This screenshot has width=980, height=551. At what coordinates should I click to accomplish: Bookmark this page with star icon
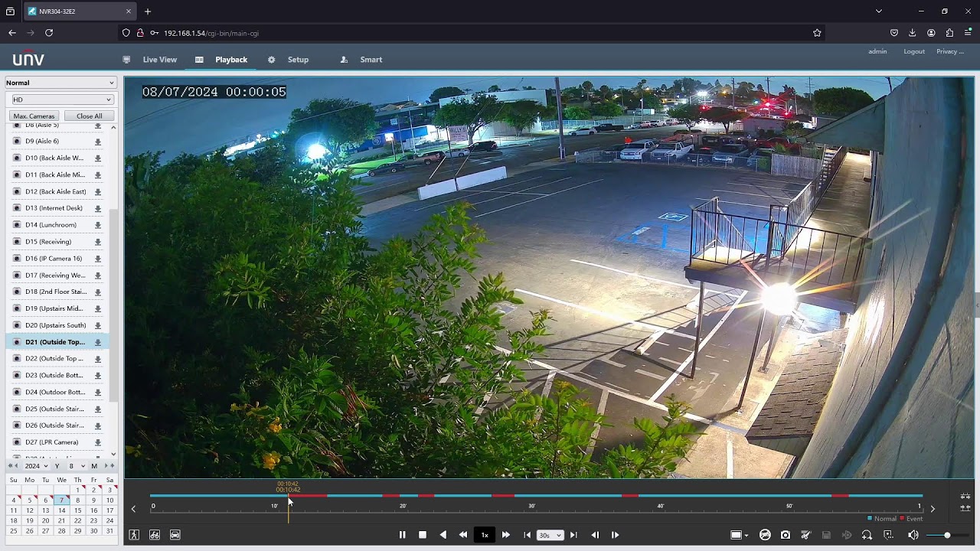click(817, 33)
